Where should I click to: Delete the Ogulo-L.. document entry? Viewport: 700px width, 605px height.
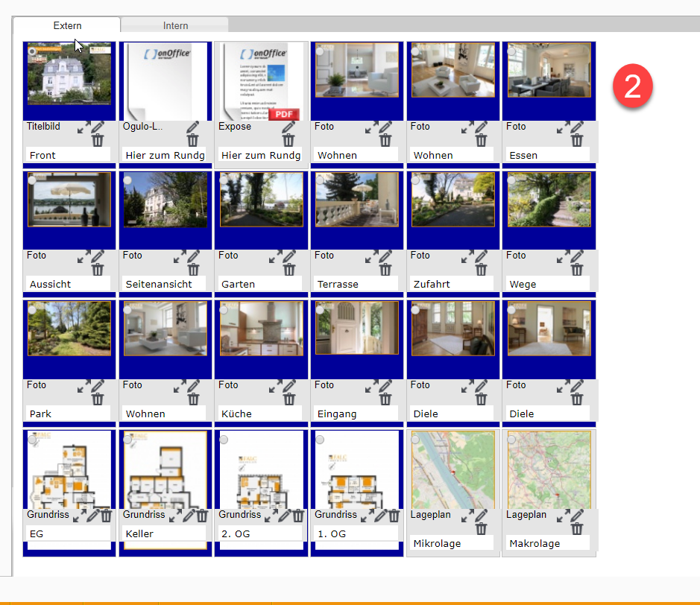193,140
